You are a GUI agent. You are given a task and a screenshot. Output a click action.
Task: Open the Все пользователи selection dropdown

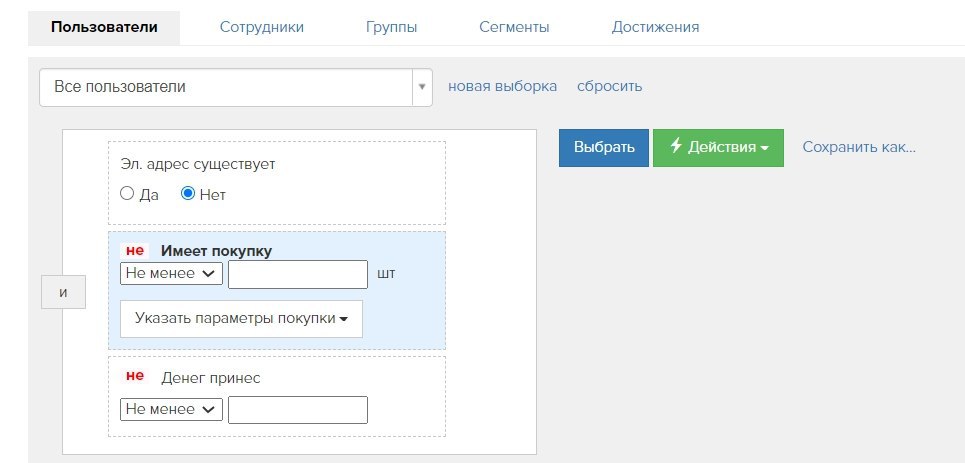(236, 87)
